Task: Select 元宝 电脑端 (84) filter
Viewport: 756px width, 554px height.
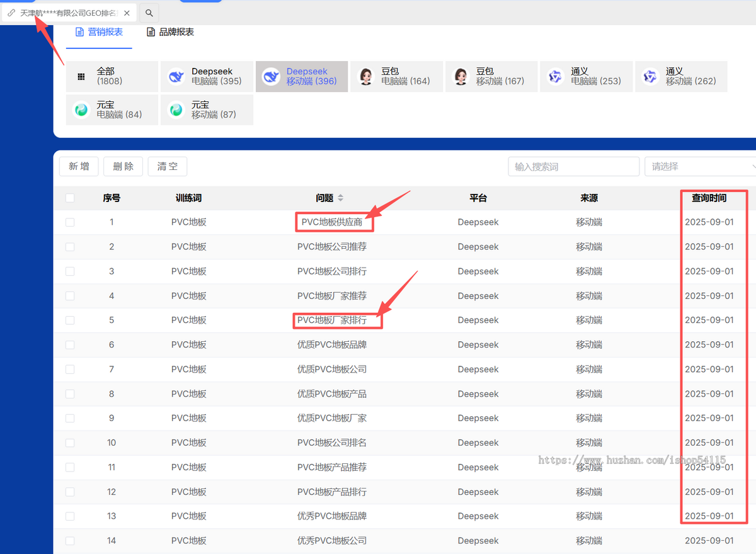Action: [112, 110]
